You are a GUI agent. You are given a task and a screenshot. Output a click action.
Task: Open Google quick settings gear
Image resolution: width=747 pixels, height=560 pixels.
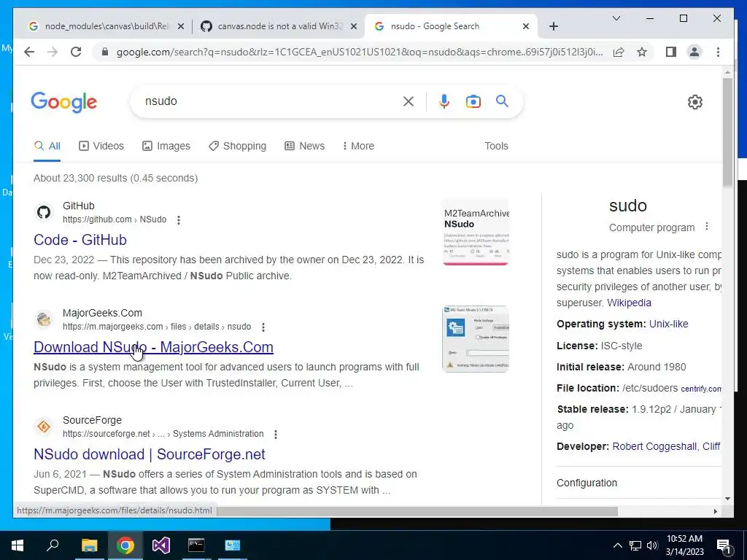[x=695, y=102]
